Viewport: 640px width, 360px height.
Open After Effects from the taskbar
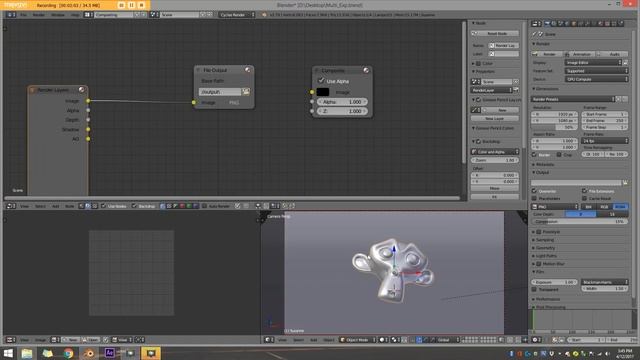tap(109, 353)
